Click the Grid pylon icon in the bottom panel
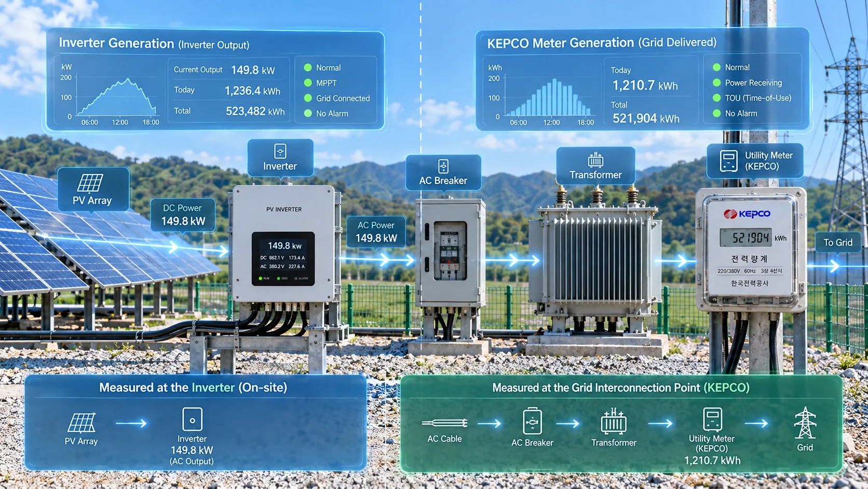The width and height of the screenshot is (868, 489). (x=805, y=422)
